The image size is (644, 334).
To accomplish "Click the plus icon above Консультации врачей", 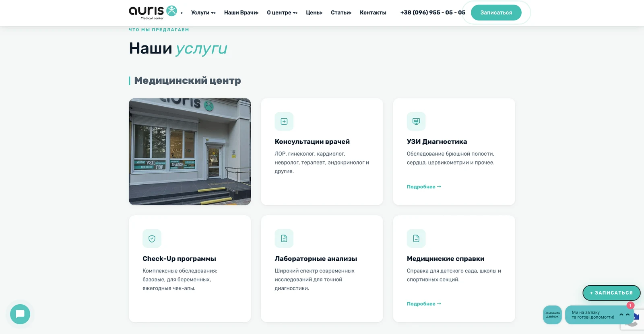I will click(284, 122).
